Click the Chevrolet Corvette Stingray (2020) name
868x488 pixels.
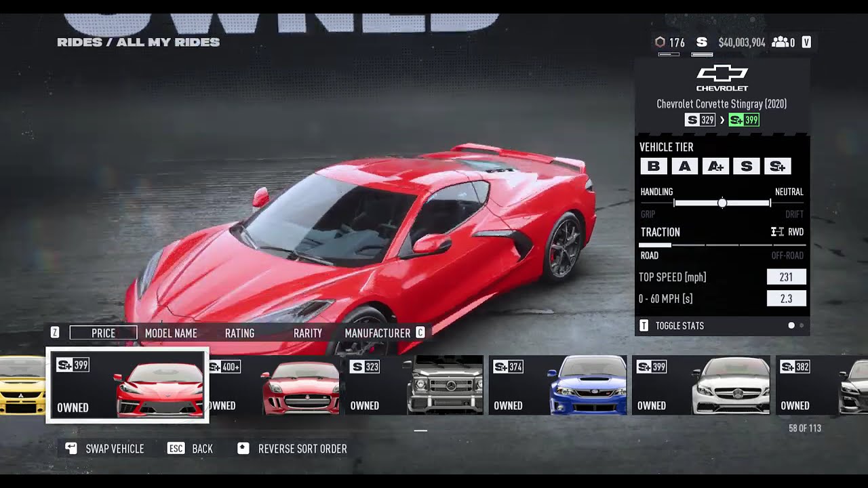[722, 104]
